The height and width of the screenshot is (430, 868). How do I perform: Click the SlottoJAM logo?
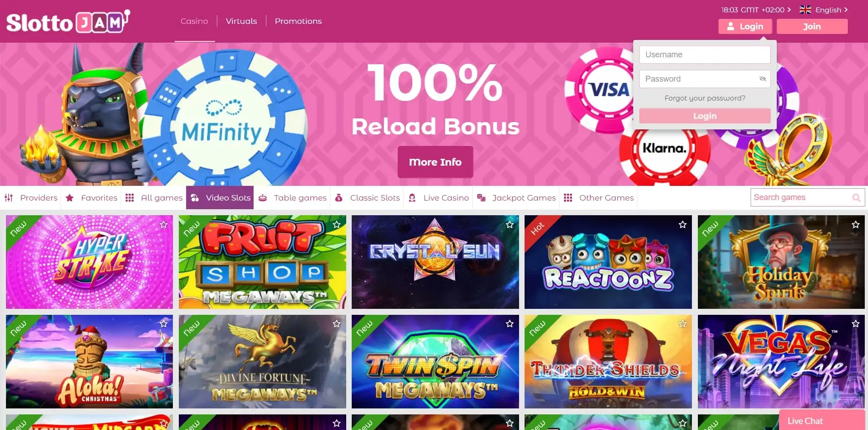pos(68,22)
